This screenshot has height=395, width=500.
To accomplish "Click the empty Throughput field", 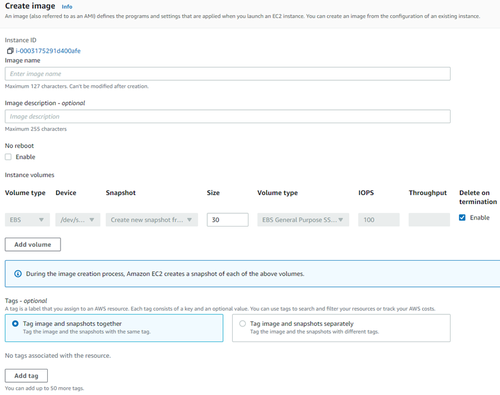I will coord(429,220).
